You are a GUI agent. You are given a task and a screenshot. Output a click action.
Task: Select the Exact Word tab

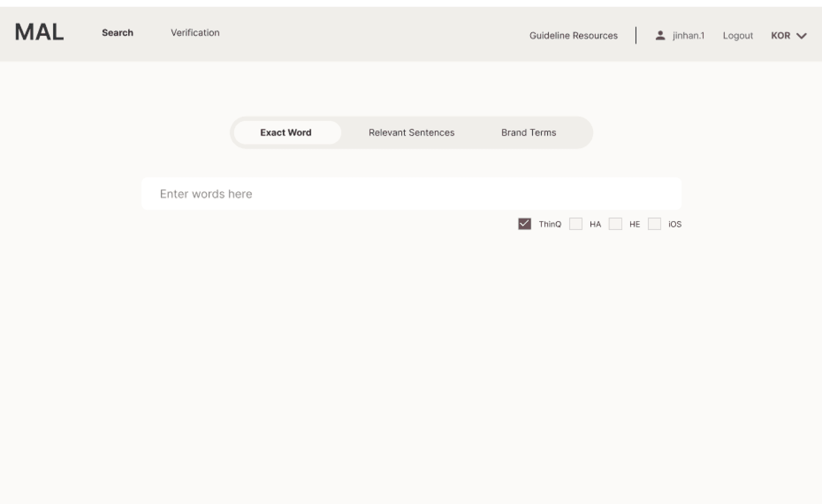pyautogui.click(x=286, y=133)
